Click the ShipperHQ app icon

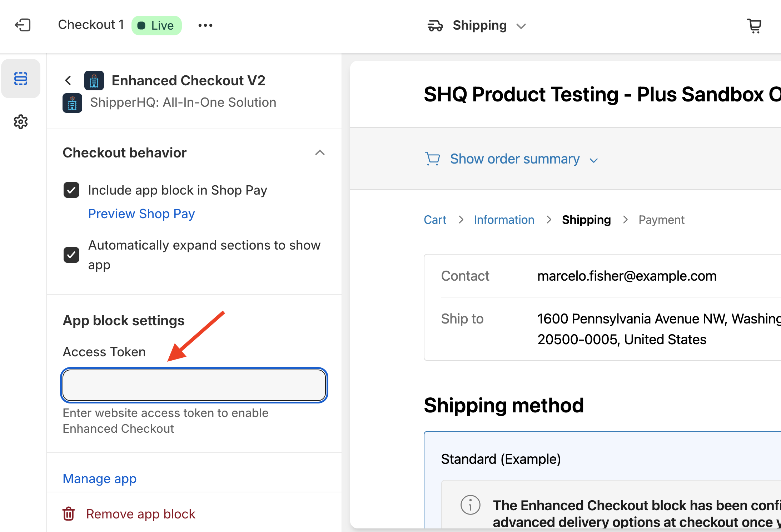click(72, 103)
